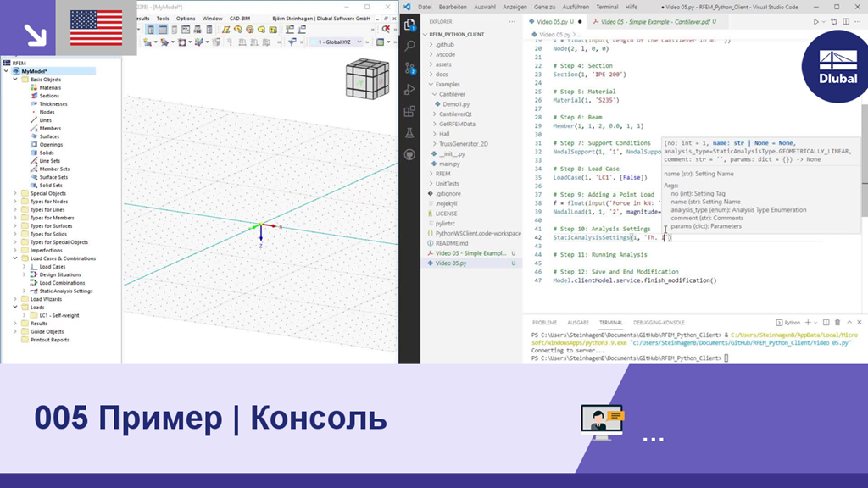Viewport: 868px width, 488px height.
Task: Open the Ausführen menu
Action: point(576,7)
